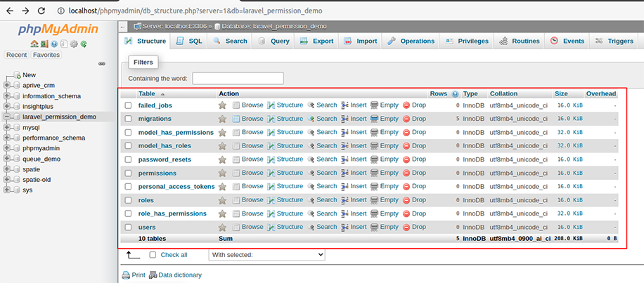The width and height of the screenshot is (644, 283).
Task: Open phpMyAdmin documentation question-mark icon
Action: pos(54,44)
